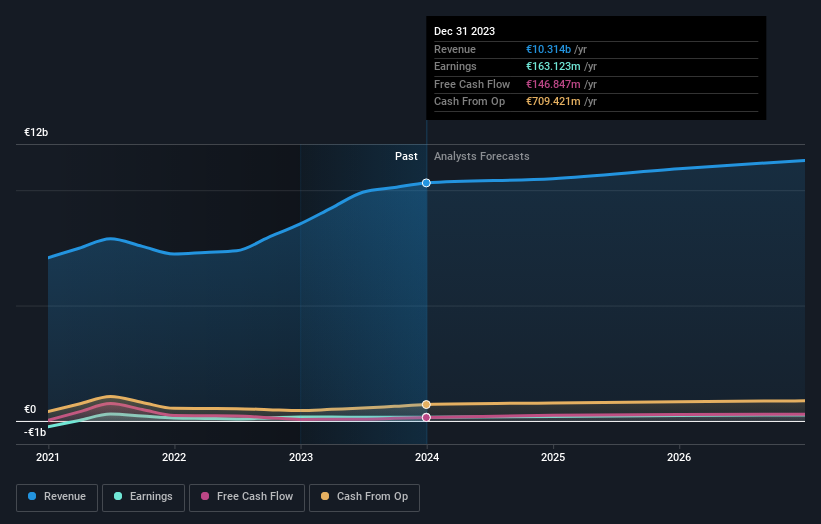The image size is (821, 524).
Task: Select the orange Cash From Op data point
Action: (426, 405)
